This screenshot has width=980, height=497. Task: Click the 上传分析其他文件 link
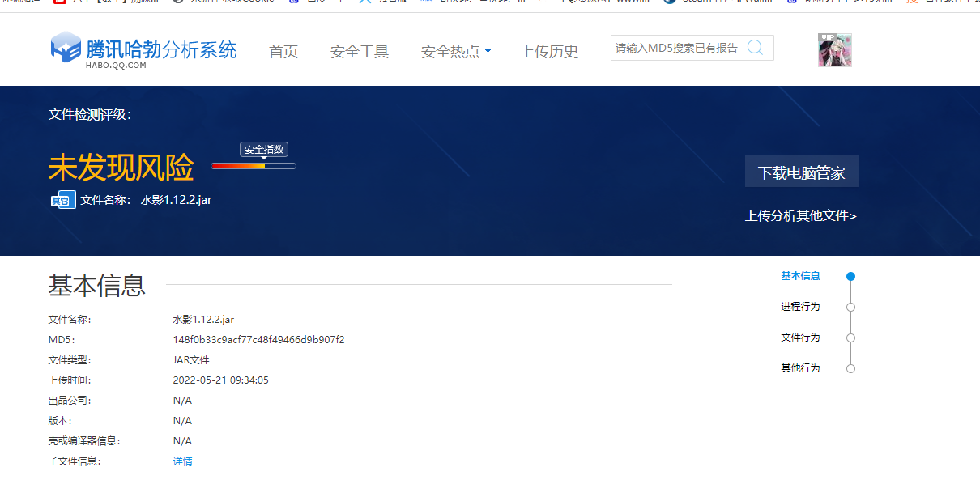(800, 216)
